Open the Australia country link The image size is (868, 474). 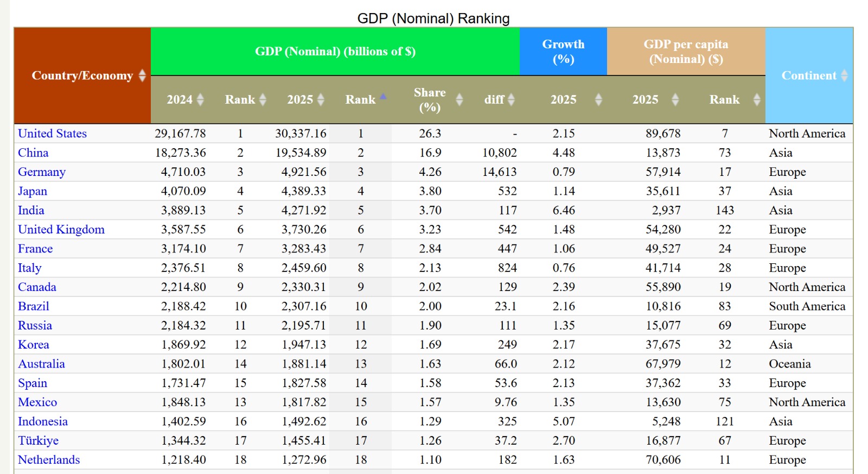[x=41, y=364]
